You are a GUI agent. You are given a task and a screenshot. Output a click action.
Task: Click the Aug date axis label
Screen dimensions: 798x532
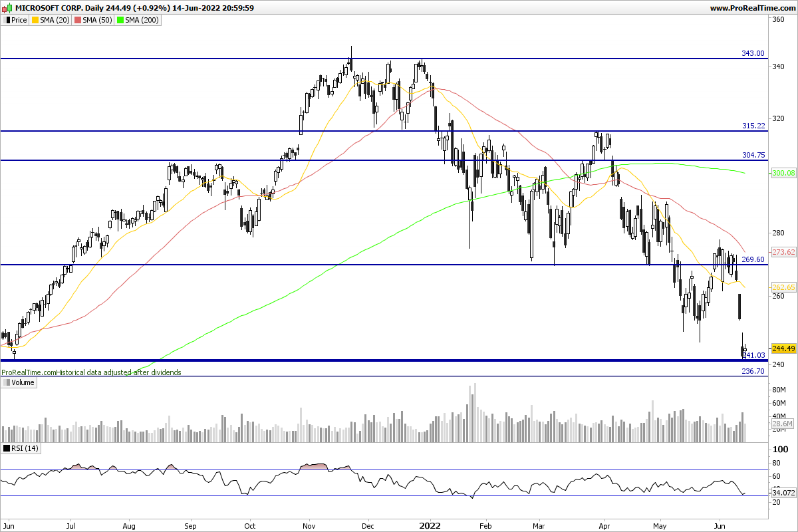tap(130, 524)
